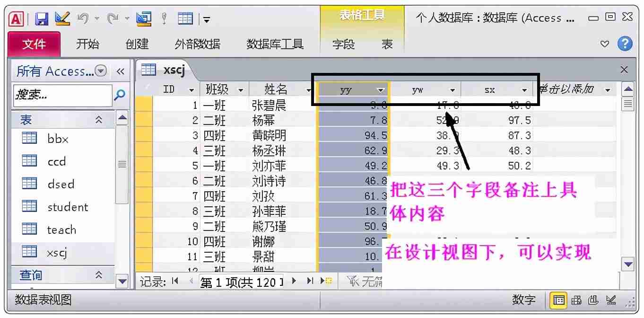Viewport: 644px width, 318px height.
Task: Switch to PivotChart View in status bar
Action: pos(593,300)
